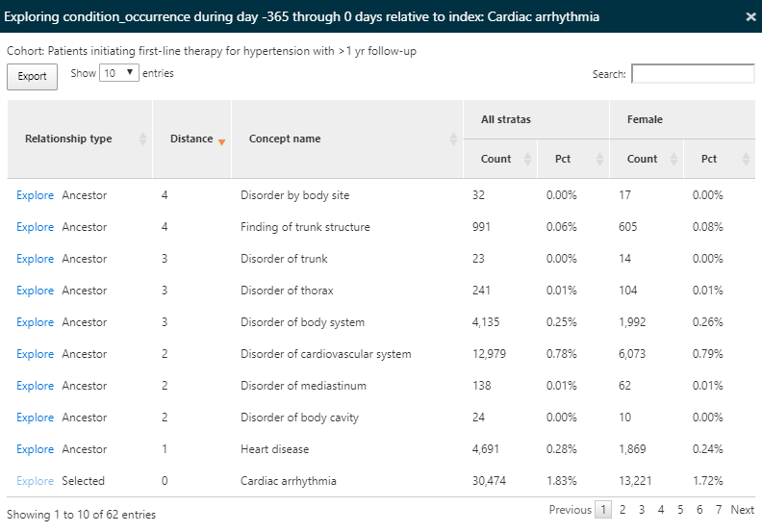Screen dimensions: 762x532
Task: Click 'Finding of trunk structure' text
Action: [305, 227]
